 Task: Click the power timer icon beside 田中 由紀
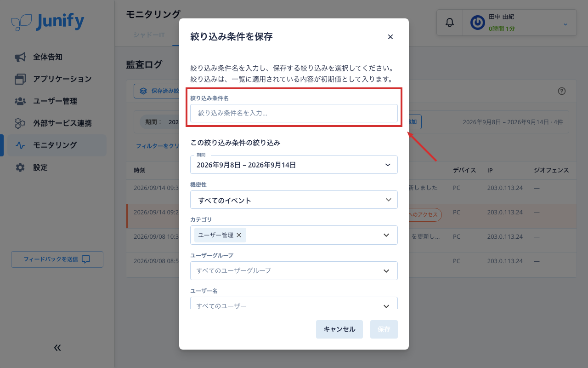(x=477, y=23)
